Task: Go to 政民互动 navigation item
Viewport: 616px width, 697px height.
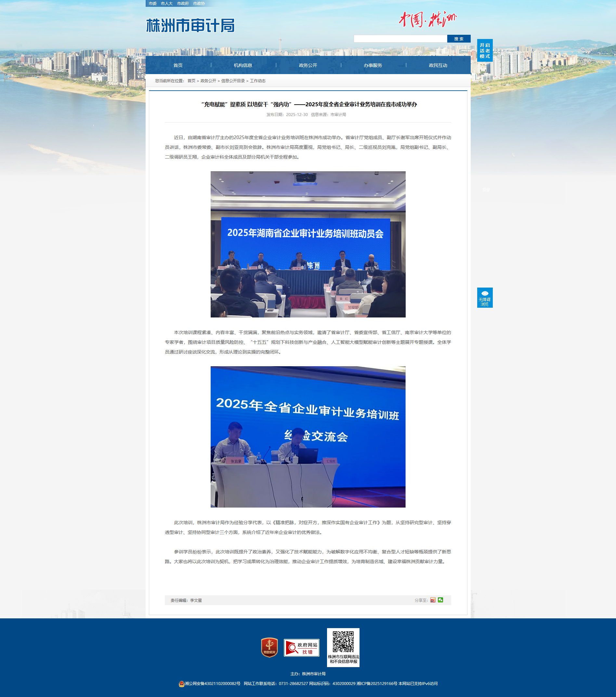Action: tap(438, 65)
